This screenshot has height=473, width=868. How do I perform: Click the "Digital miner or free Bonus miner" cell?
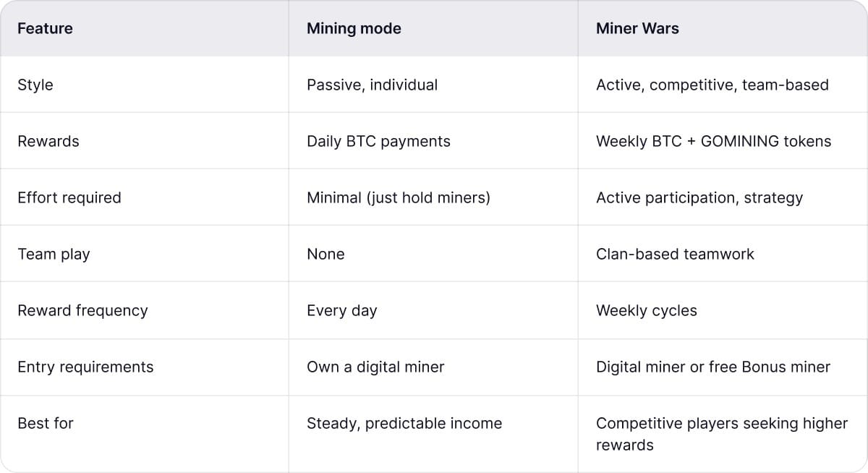tap(712, 367)
